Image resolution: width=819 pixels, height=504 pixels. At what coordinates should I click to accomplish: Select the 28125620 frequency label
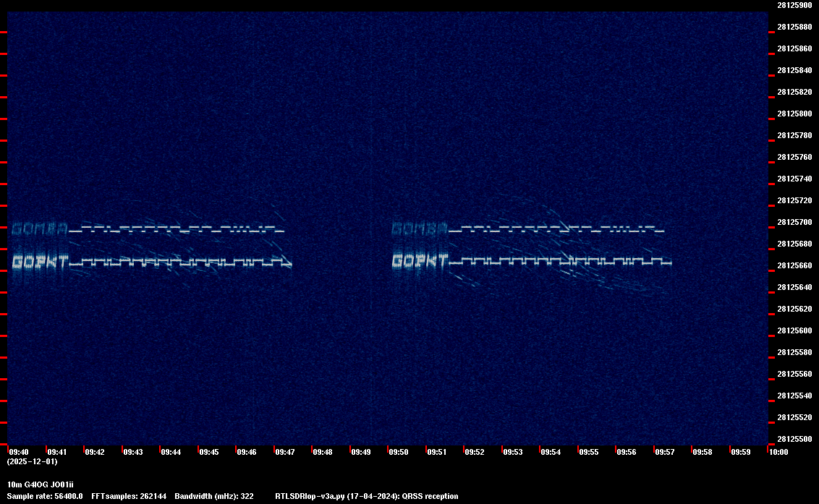tap(795, 309)
